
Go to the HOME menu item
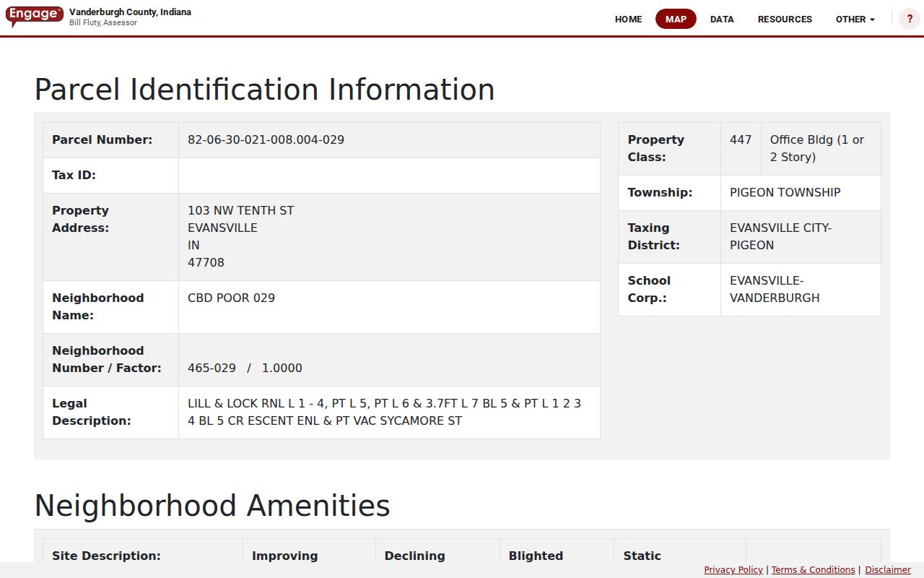[x=628, y=20]
